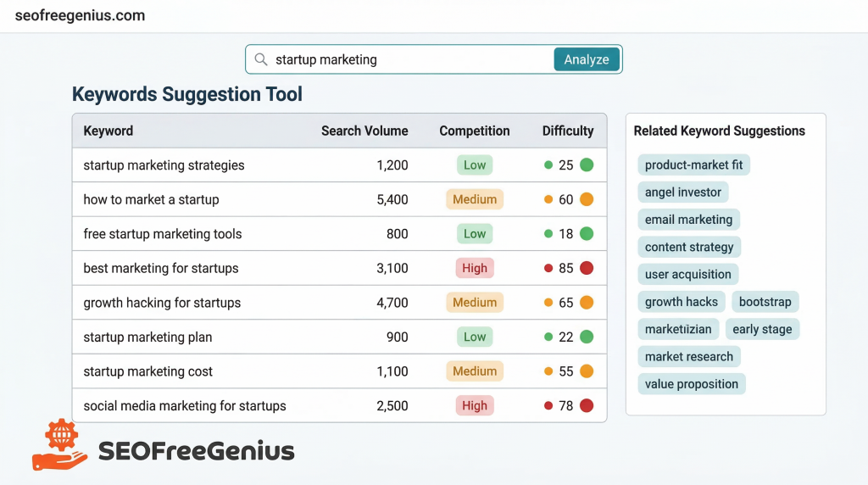Open seofreegenius.com site title
Image resolution: width=868 pixels, height=485 pixels.
(80, 15)
